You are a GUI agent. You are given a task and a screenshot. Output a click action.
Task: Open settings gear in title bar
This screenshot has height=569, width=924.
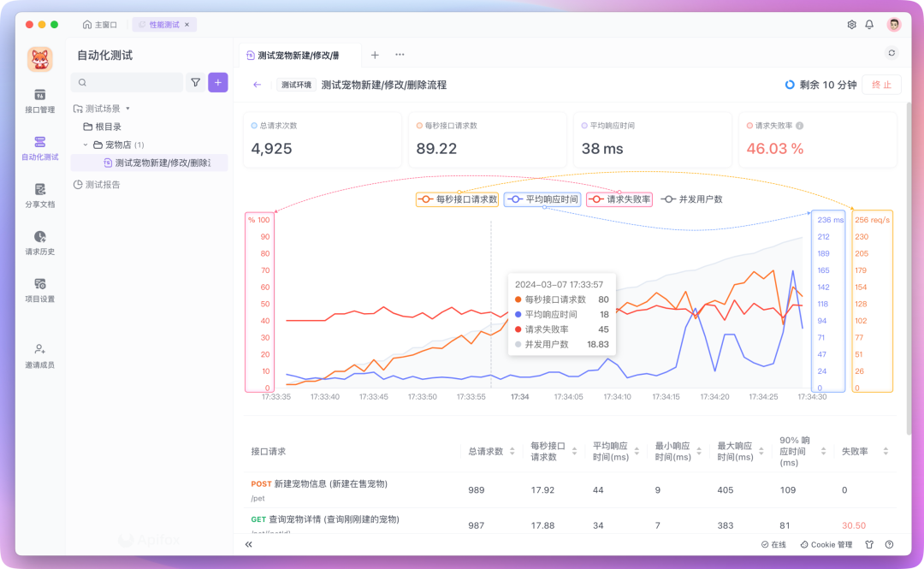click(x=851, y=25)
